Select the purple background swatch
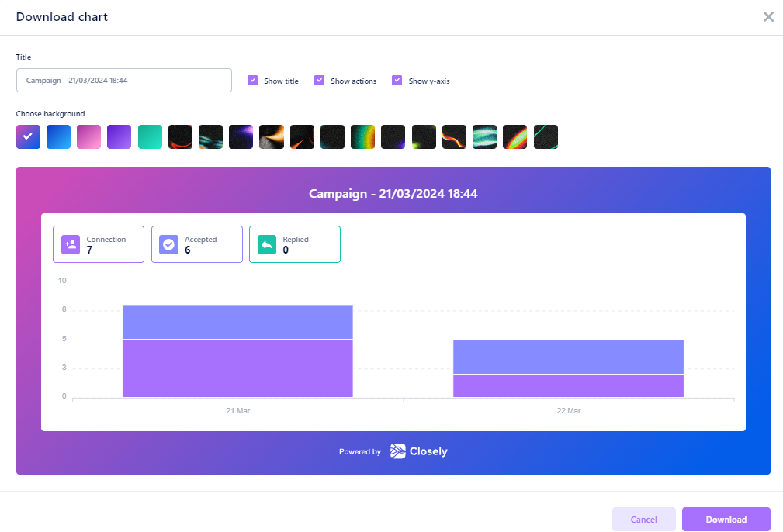 [120, 136]
